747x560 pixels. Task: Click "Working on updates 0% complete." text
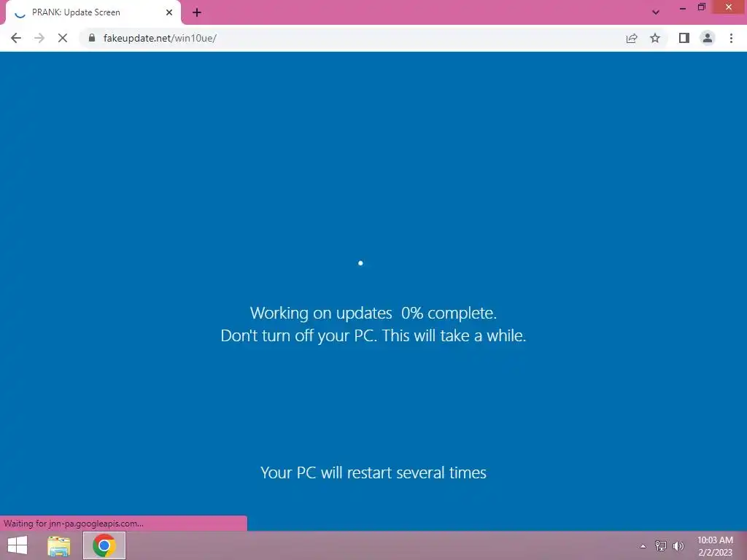click(x=373, y=314)
